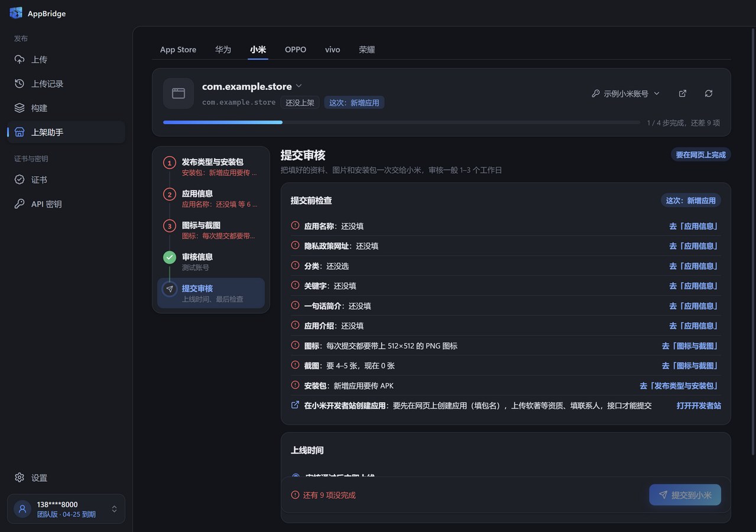Click warning icon beside 截图 row

pyautogui.click(x=296, y=365)
